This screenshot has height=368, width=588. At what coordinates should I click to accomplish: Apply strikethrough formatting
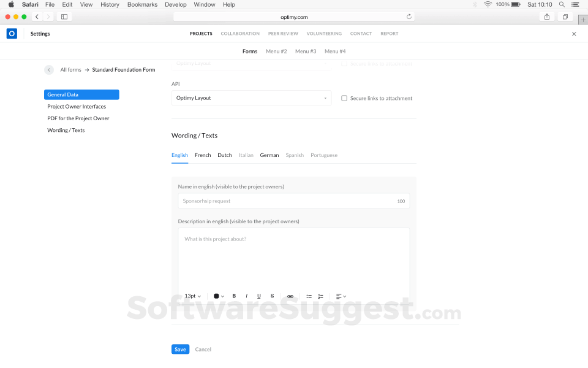coord(272,296)
